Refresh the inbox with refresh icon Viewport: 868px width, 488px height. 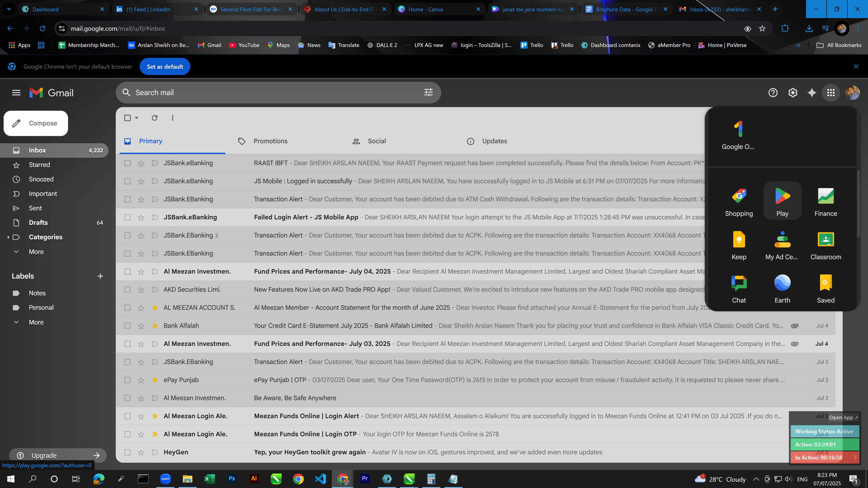click(154, 118)
